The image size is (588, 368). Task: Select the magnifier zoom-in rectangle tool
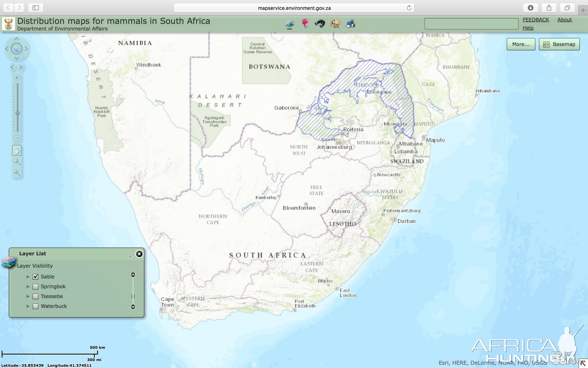(x=17, y=162)
